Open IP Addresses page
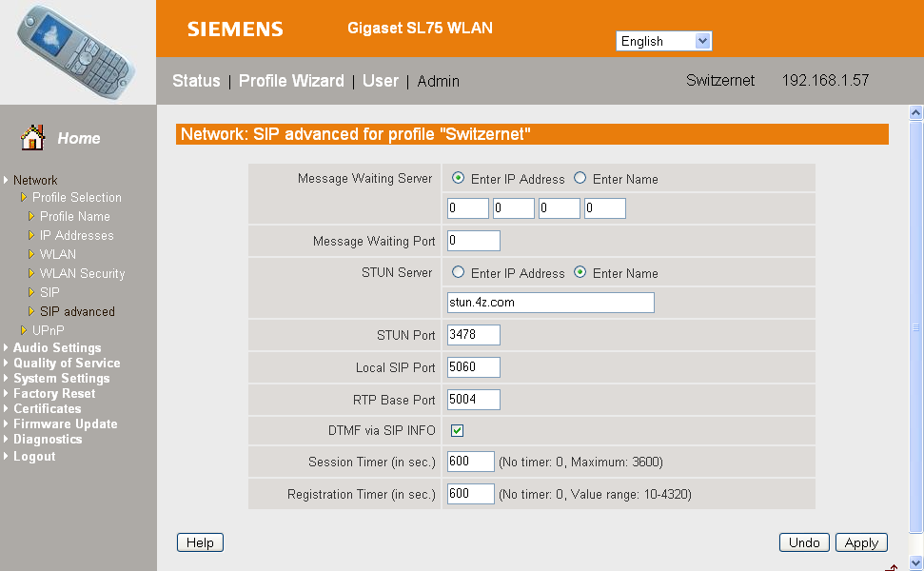This screenshot has height=571, width=924. [x=77, y=235]
